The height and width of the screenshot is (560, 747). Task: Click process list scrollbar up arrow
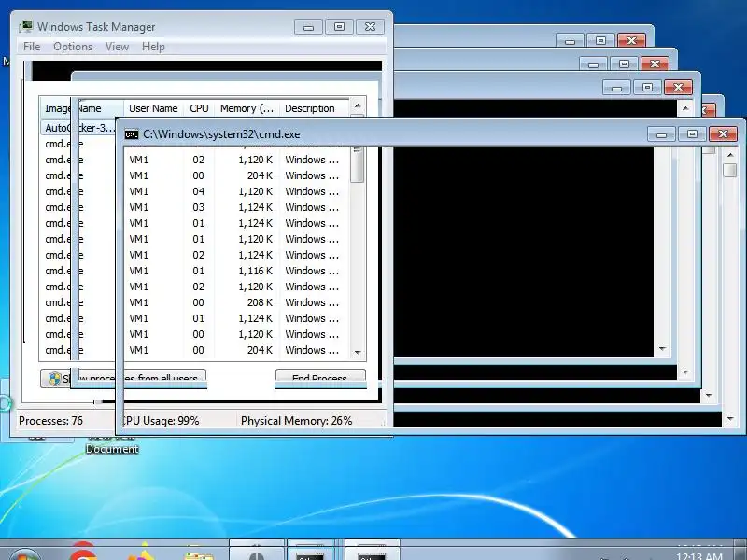point(358,105)
